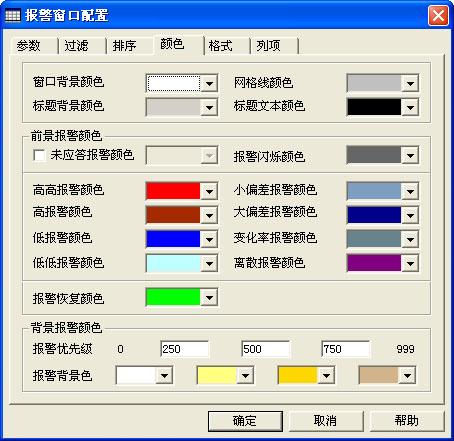Click the 确定 button
454x441 pixels.
[x=245, y=421]
